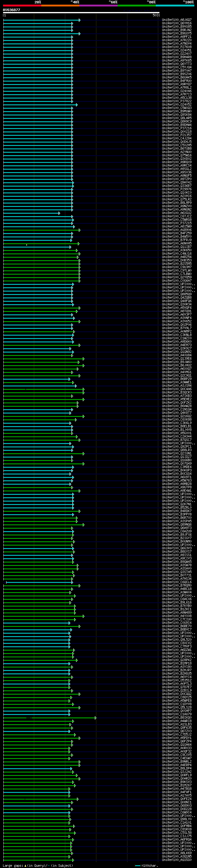Click label UniRef100_A9PF21
Viewport: 197px width, 868px height.
click(177, 37)
